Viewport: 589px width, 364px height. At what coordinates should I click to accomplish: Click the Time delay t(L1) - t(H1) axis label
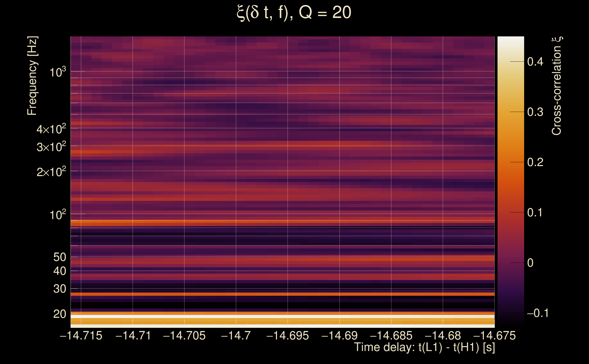(424, 347)
